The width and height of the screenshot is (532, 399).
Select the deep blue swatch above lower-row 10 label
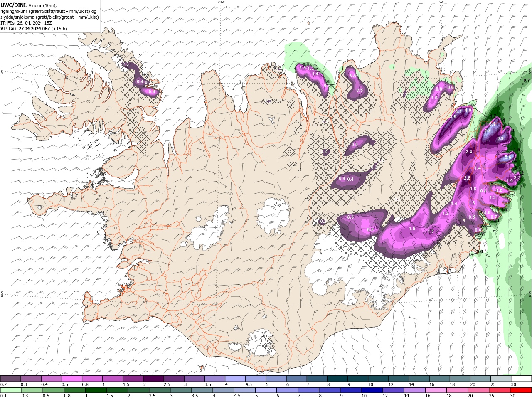tap(372, 390)
